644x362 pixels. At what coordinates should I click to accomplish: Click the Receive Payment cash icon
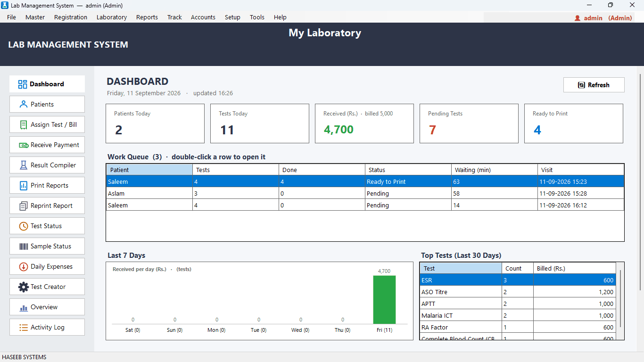(x=24, y=145)
